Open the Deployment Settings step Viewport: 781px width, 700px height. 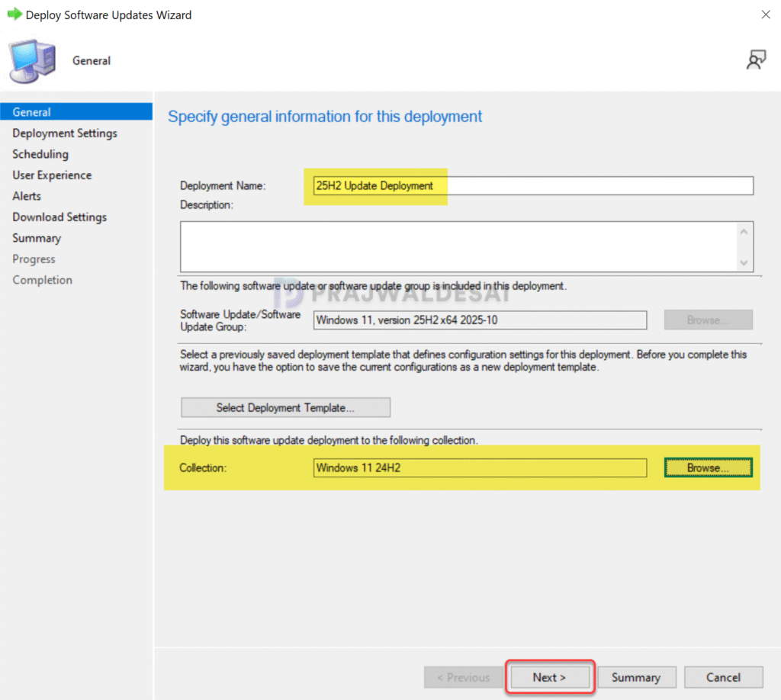pyautogui.click(x=65, y=133)
